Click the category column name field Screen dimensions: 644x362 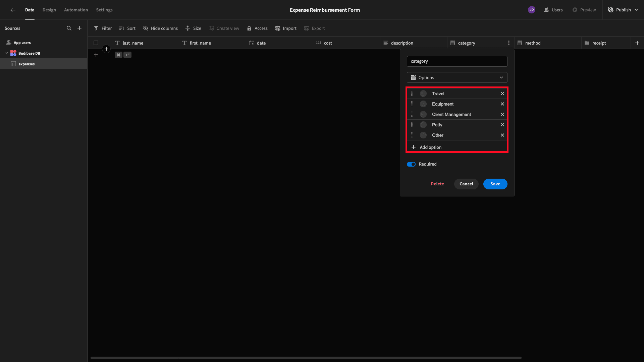coord(457,61)
